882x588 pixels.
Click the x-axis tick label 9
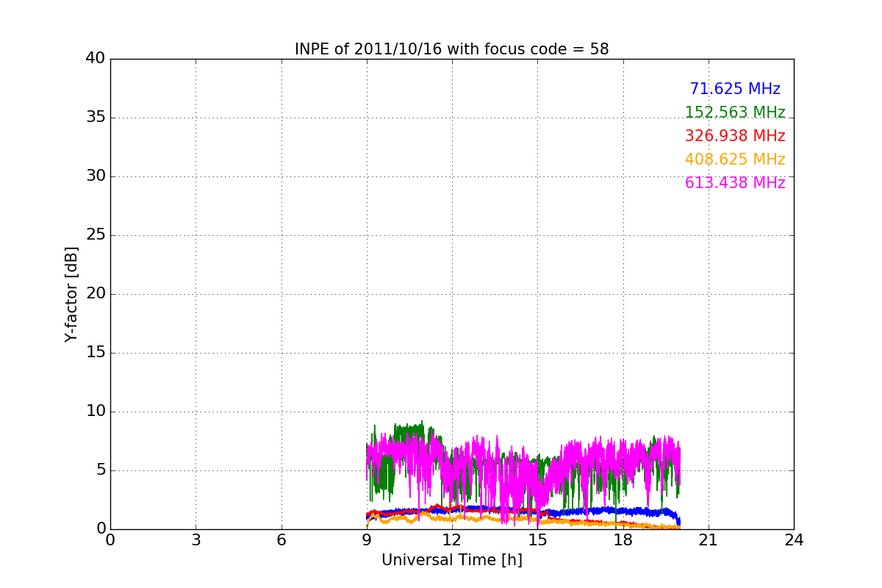pos(367,540)
